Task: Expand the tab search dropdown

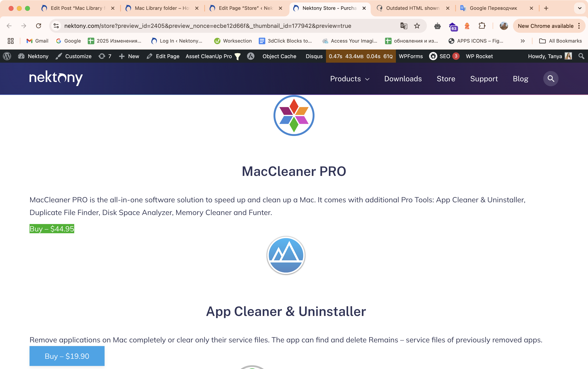Action: pos(580,8)
